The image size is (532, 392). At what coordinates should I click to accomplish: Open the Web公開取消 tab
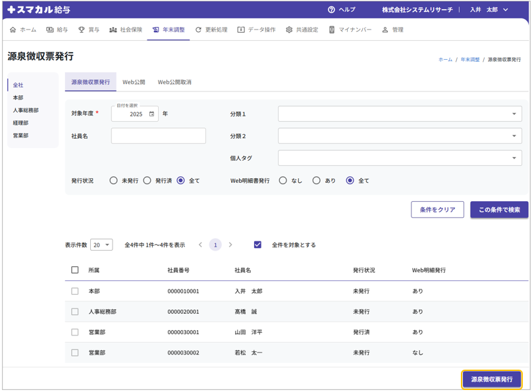174,82
